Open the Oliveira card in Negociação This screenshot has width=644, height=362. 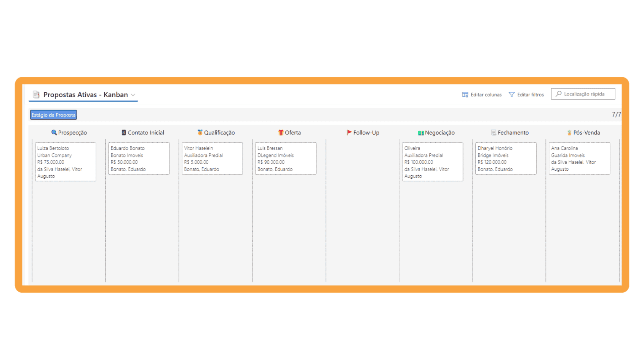433,162
